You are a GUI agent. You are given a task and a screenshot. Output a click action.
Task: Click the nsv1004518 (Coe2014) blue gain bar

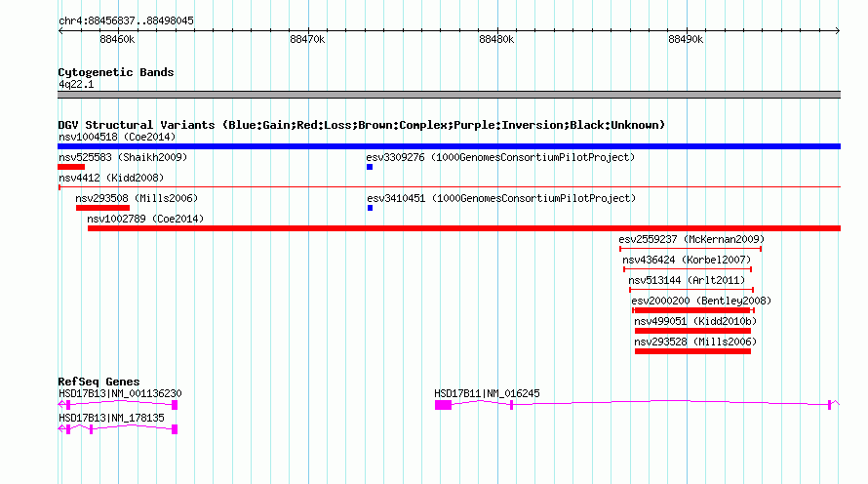449,146
